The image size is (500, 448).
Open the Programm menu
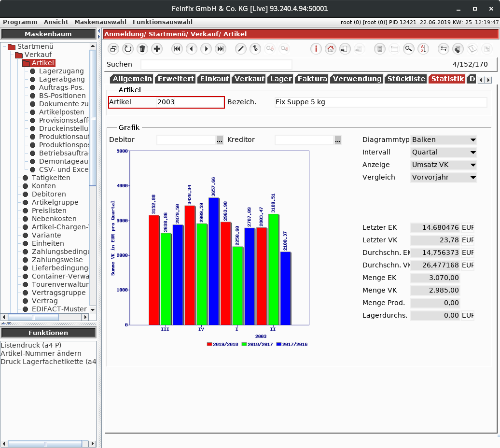click(x=20, y=22)
